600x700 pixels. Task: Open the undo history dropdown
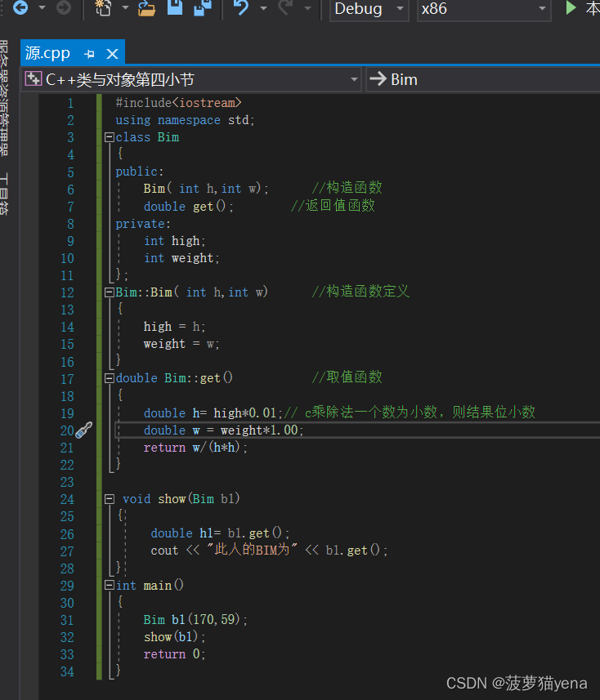tap(263, 8)
